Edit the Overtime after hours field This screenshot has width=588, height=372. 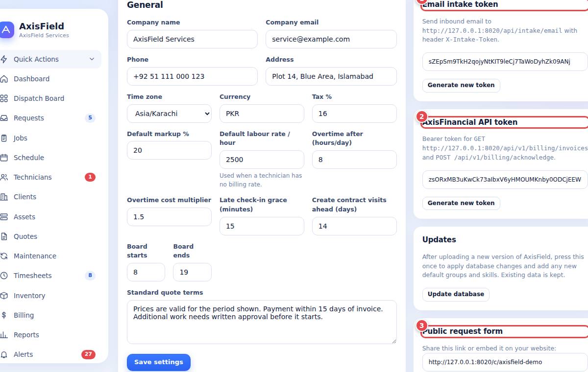pos(354,160)
